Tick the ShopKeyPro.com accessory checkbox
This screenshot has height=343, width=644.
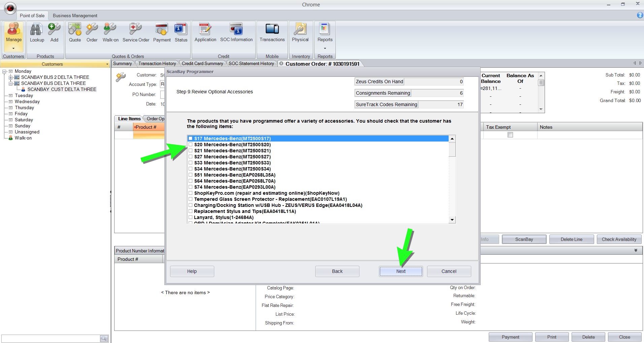[x=191, y=193]
